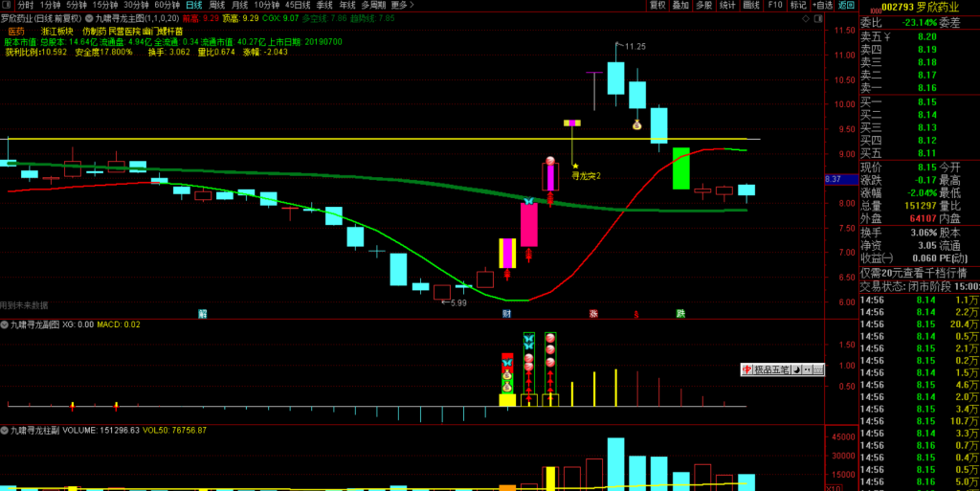Click the green 跌 marker on the timeline
Image resolution: width=980 pixels, height=491 pixels.
[x=680, y=314]
